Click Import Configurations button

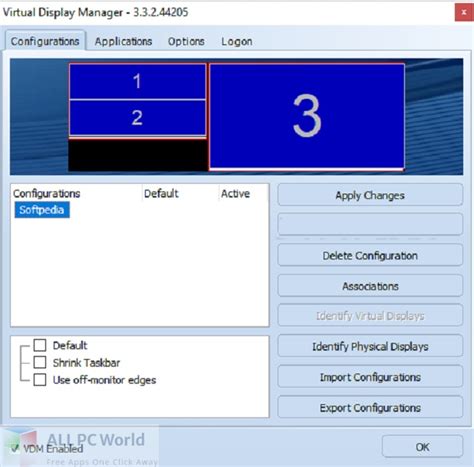tap(370, 377)
